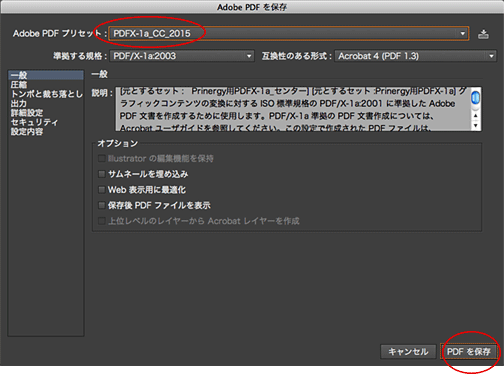This screenshot has width=504, height=379.
Task: Click the PDF を保存 button
Action: pyautogui.click(x=469, y=351)
